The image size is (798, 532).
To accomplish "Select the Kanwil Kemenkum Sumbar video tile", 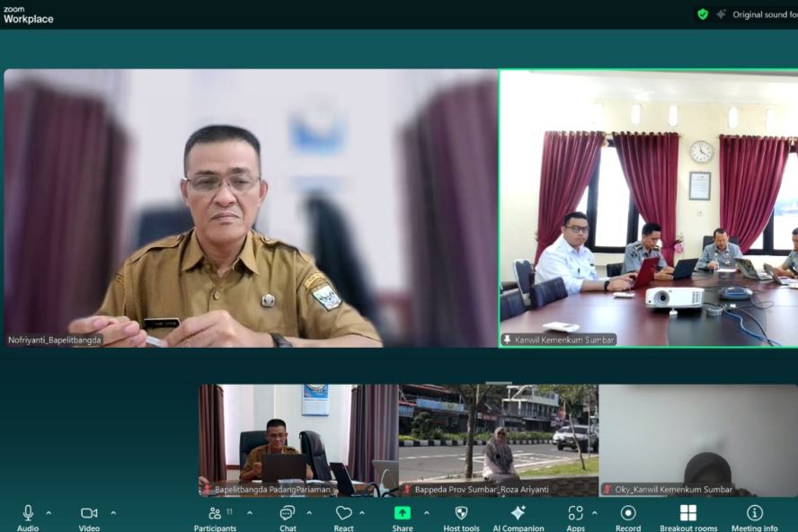I will tap(648, 208).
